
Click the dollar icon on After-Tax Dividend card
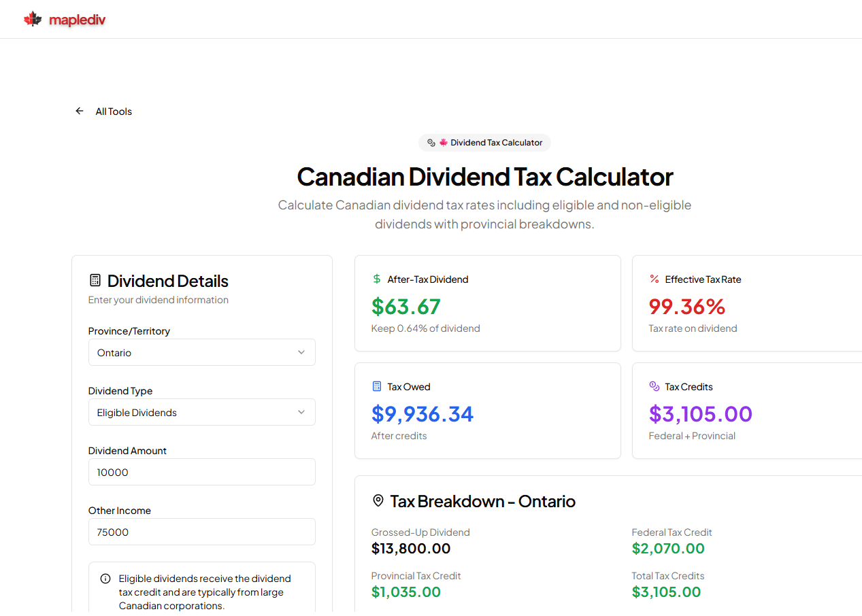pos(377,279)
